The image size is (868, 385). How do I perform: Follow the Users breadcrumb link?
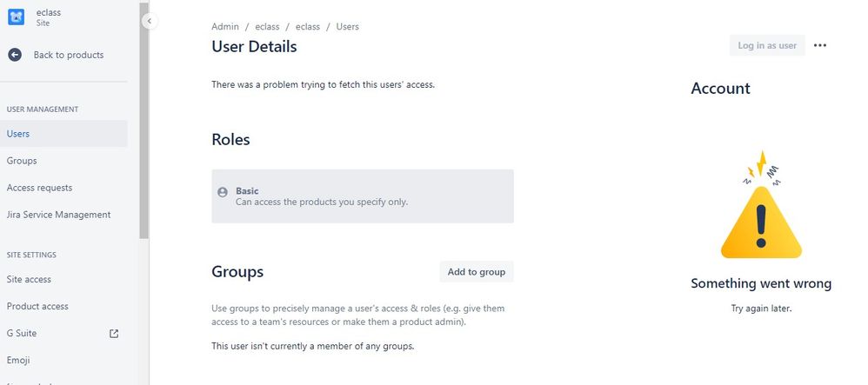coord(347,27)
